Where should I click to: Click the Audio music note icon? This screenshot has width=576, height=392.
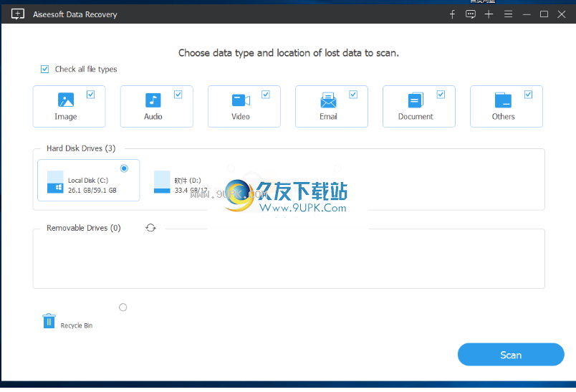click(153, 100)
